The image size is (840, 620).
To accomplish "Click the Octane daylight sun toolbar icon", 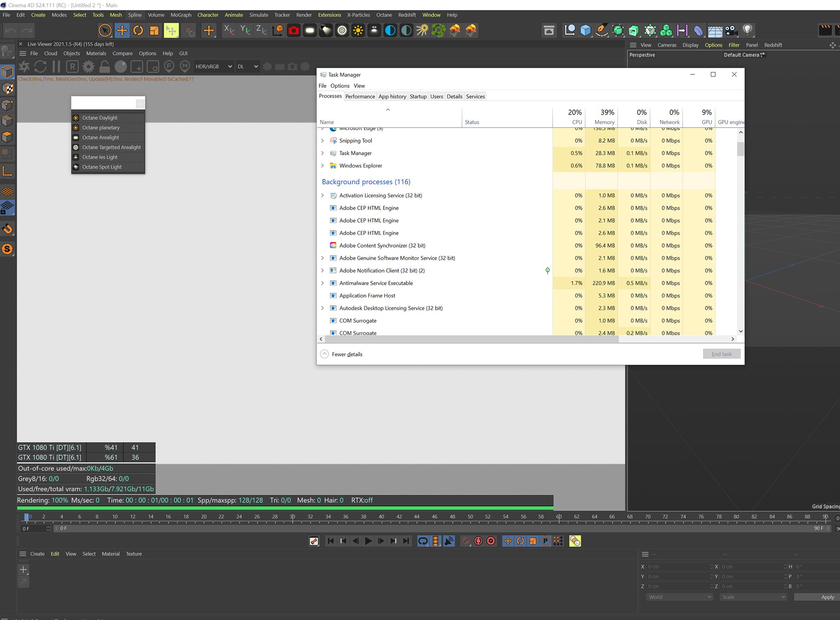I will coord(358,30).
